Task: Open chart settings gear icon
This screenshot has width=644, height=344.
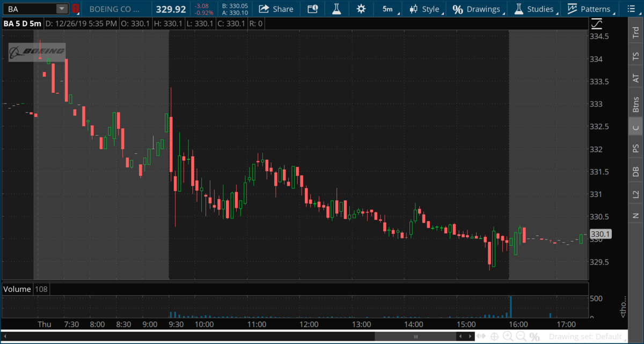Action: point(361,9)
